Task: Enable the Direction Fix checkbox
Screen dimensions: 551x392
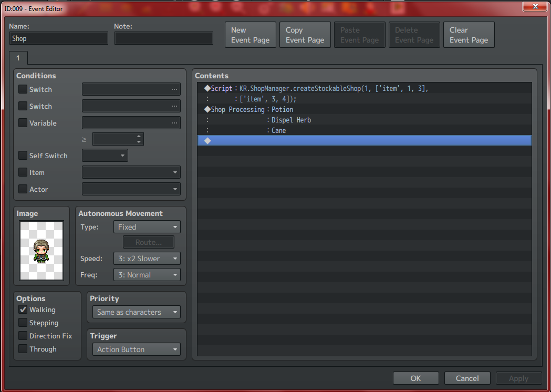Action: 23,336
